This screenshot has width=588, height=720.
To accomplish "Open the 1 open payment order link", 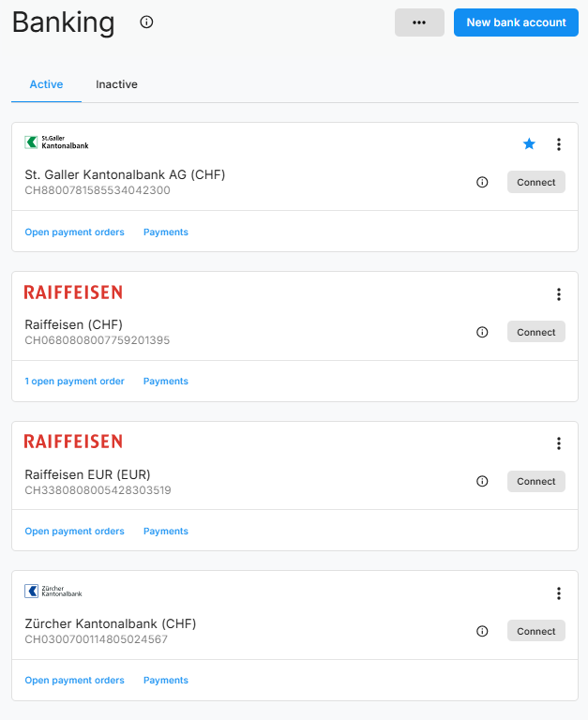I will (x=74, y=382).
